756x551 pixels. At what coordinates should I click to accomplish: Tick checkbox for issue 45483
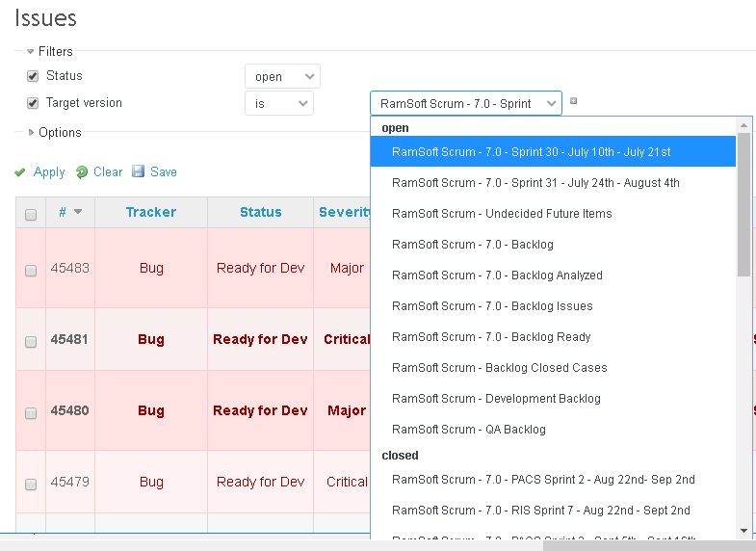pyautogui.click(x=31, y=271)
